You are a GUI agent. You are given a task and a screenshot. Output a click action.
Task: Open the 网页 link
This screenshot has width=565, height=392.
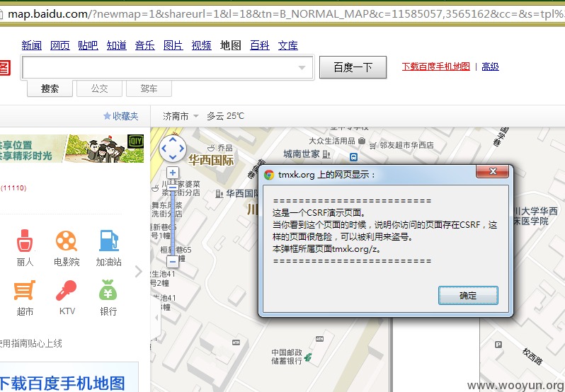(59, 45)
